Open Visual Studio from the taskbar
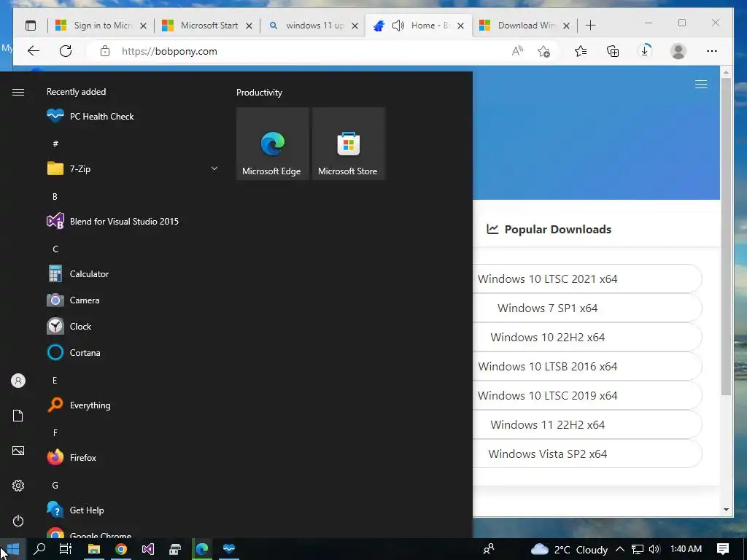 148,549
